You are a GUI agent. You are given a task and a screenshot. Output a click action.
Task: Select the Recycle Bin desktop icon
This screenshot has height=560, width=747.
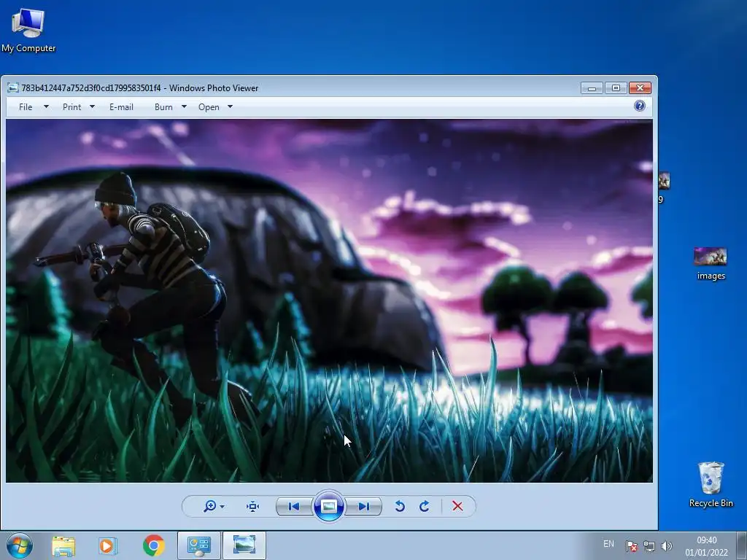coord(711,485)
